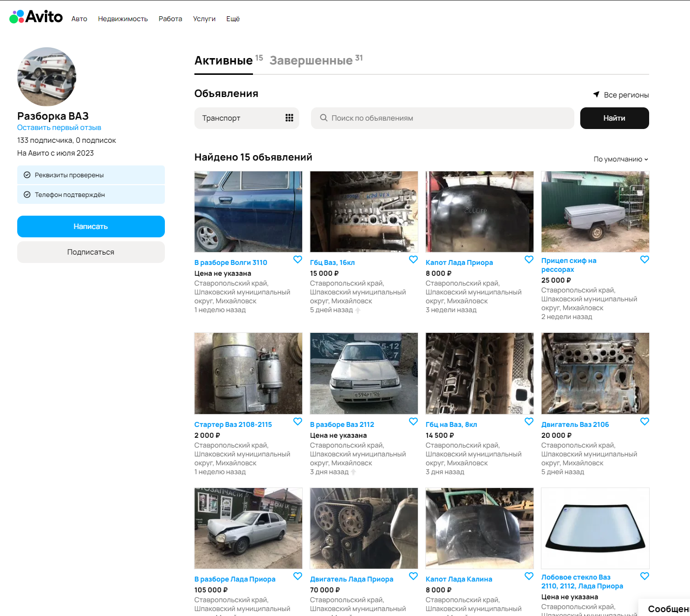
Task: Open the Работа menu
Action: click(170, 19)
